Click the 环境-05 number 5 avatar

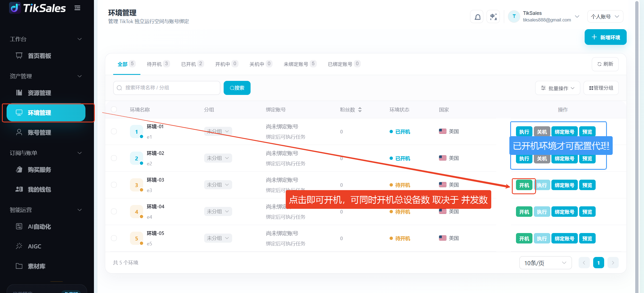[137, 238]
